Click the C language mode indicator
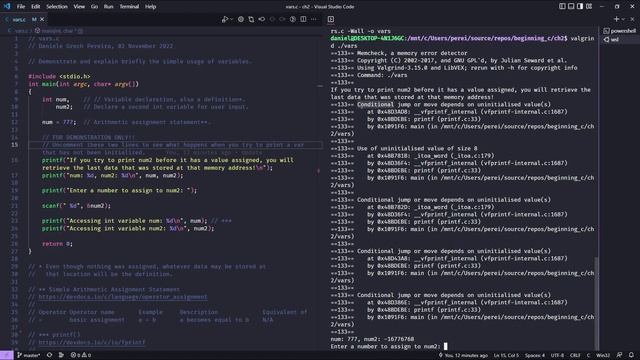 pyautogui.click(x=589, y=355)
